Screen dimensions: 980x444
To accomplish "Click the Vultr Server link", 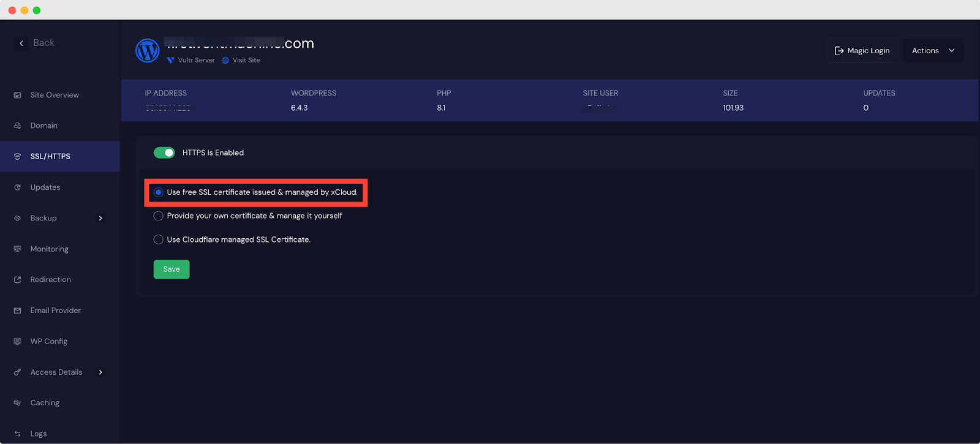I will 196,60.
